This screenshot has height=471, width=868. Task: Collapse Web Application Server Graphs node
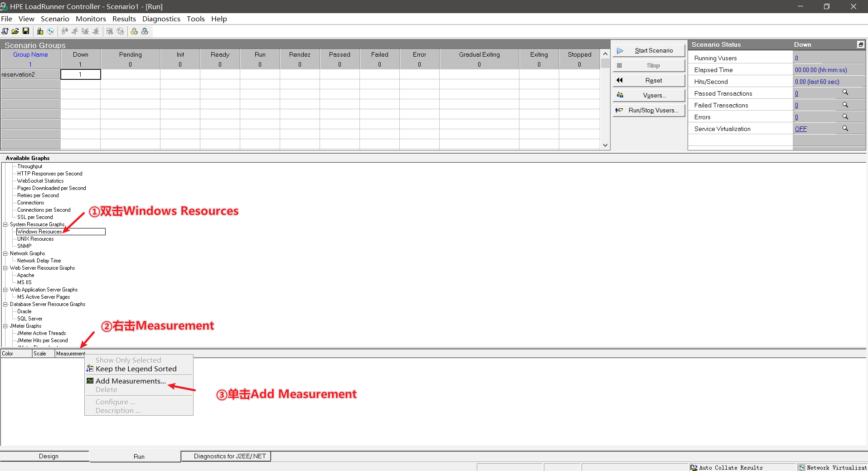pyautogui.click(x=5, y=290)
